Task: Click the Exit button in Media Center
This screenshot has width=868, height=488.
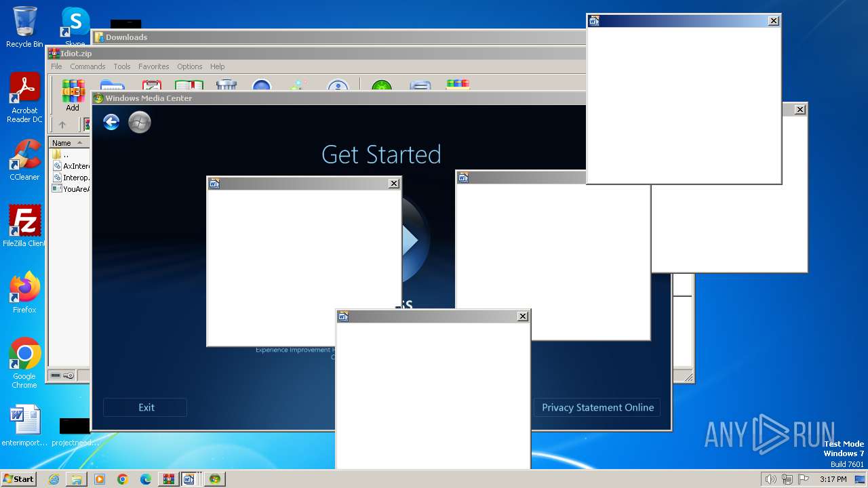Action: pyautogui.click(x=145, y=407)
